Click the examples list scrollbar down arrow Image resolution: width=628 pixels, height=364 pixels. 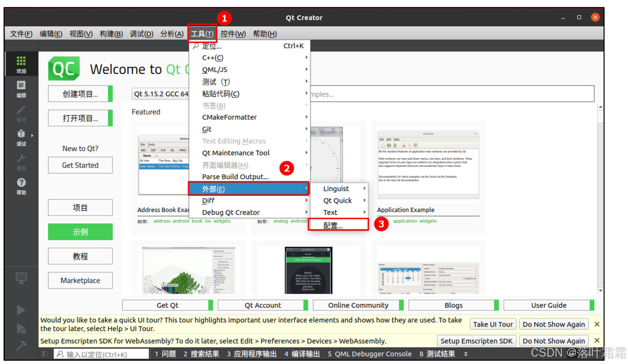601,291
